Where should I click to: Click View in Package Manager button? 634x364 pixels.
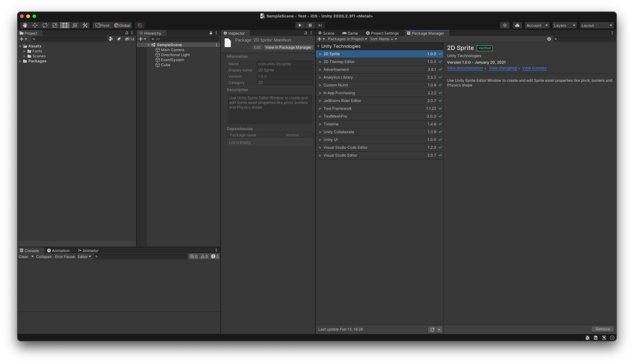coord(288,47)
